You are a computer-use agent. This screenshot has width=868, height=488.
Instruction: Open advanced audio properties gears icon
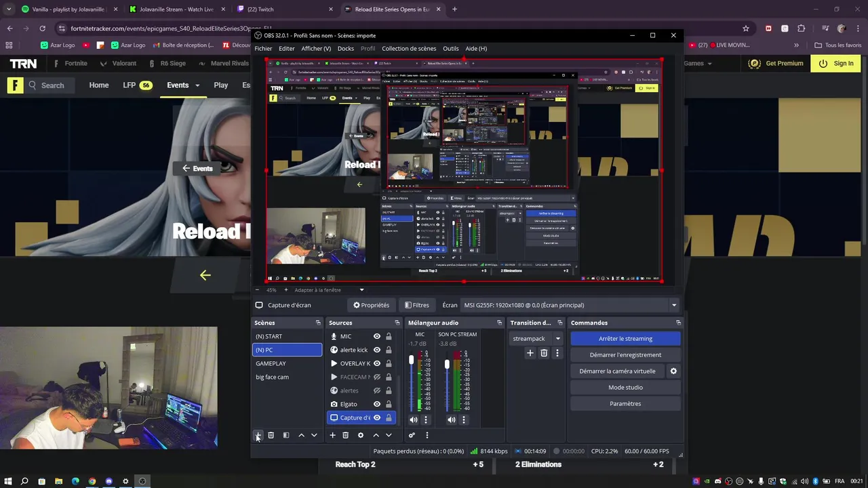pos(412,435)
